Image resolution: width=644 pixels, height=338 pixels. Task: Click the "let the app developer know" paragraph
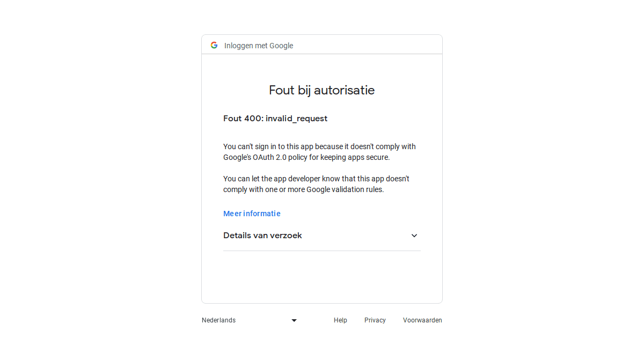(x=316, y=179)
